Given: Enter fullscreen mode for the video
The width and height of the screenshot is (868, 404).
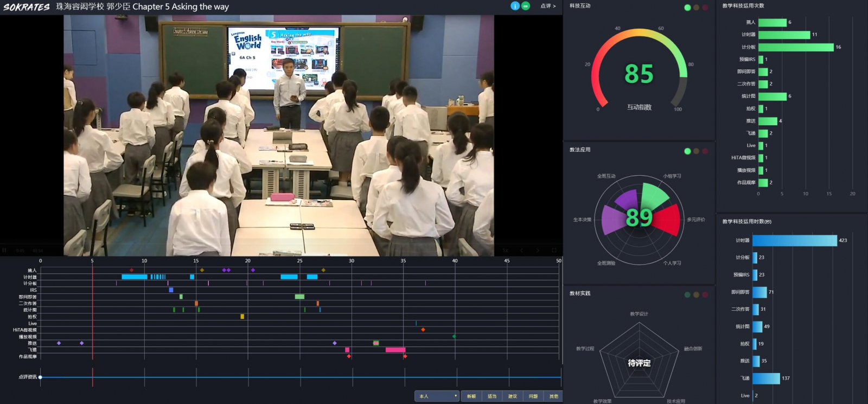Looking at the screenshot, I should tap(554, 251).
